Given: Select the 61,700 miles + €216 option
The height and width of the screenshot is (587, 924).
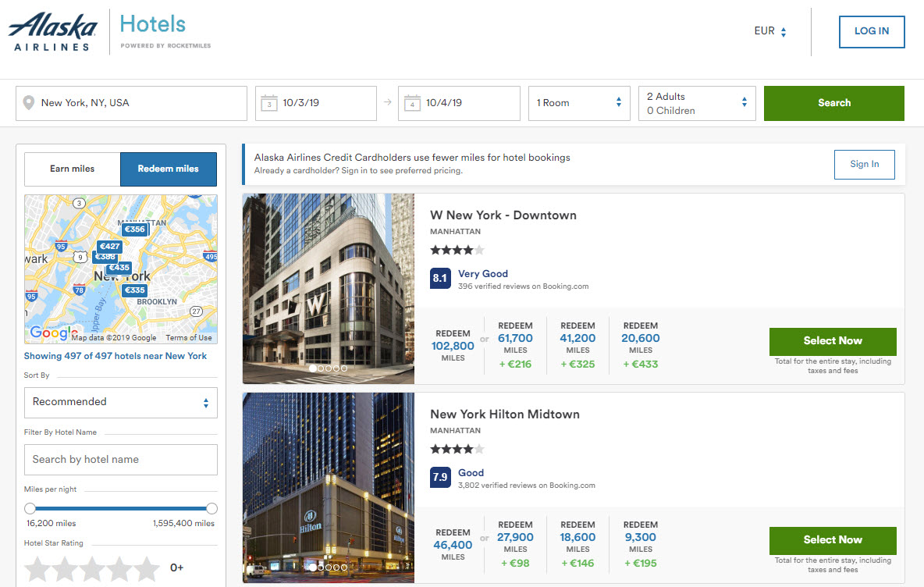Looking at the screenshot, I should click(x=516, y=345).
